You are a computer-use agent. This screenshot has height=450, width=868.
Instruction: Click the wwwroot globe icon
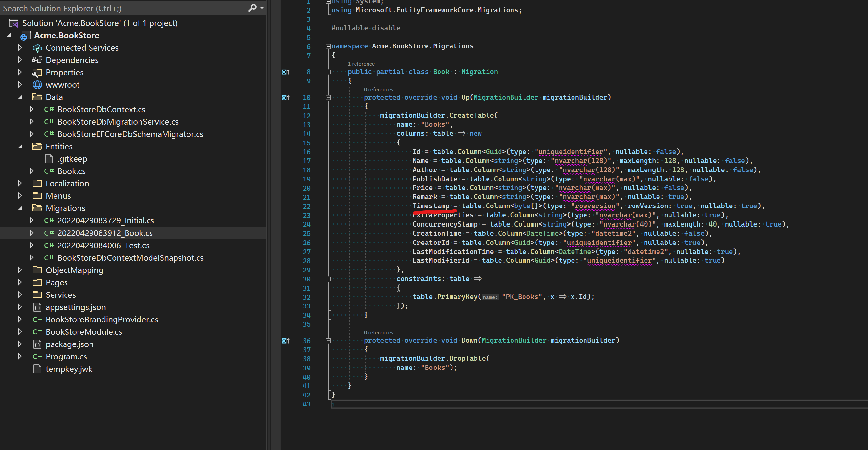(x=37, y=85)
